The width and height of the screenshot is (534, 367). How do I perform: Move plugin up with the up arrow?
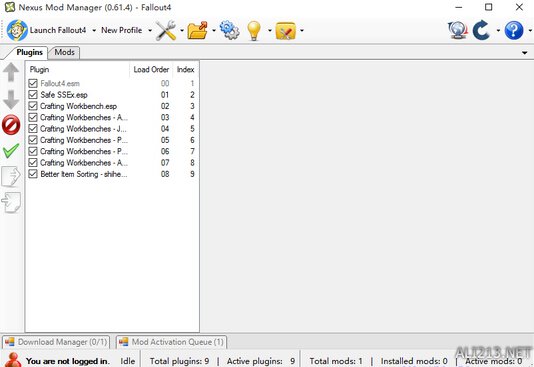point(11,72)
